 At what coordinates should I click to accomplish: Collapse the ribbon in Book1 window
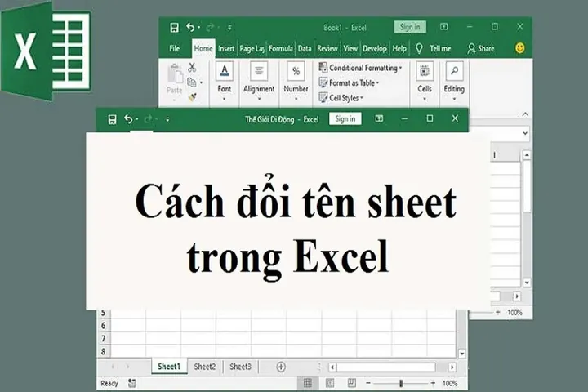[525, 114]
